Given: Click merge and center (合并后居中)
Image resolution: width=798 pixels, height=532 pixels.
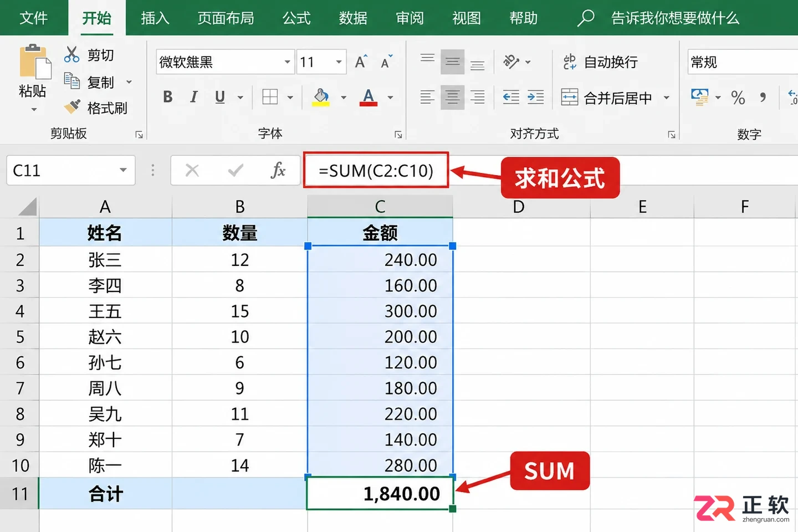Looking at the screenshot, I should point(607,98).
